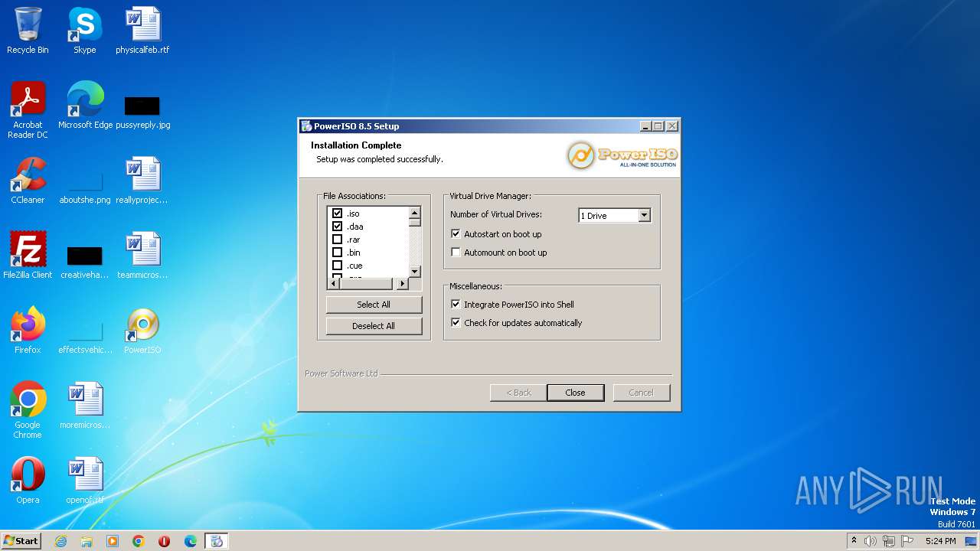This screenshot has width=980, height=551.
Task: Uncheck the .iso file association
Action: click(337, 214)
